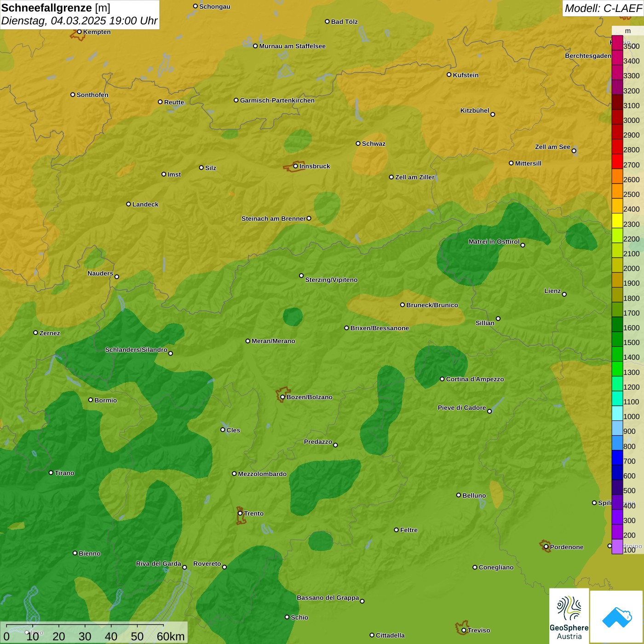Click the Innsbruck city marker
The image size is (644, 644).
click(296, 166)
